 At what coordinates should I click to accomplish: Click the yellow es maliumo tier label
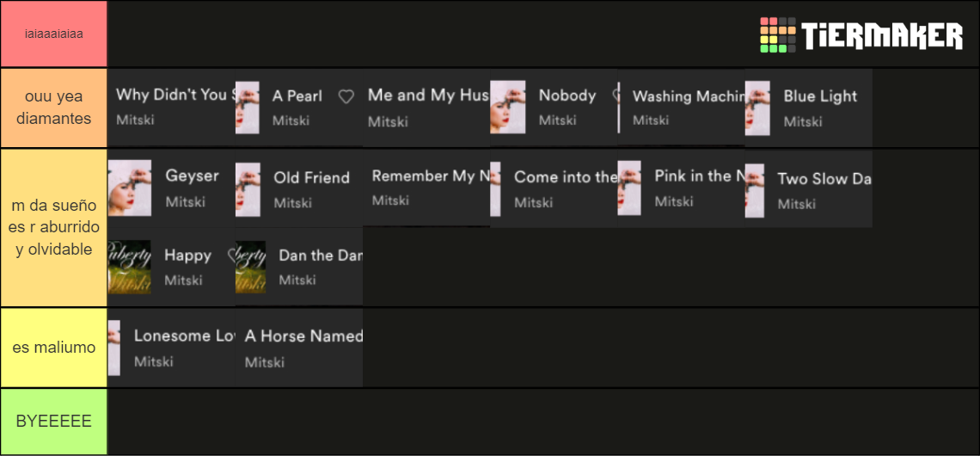pos(54,347)
